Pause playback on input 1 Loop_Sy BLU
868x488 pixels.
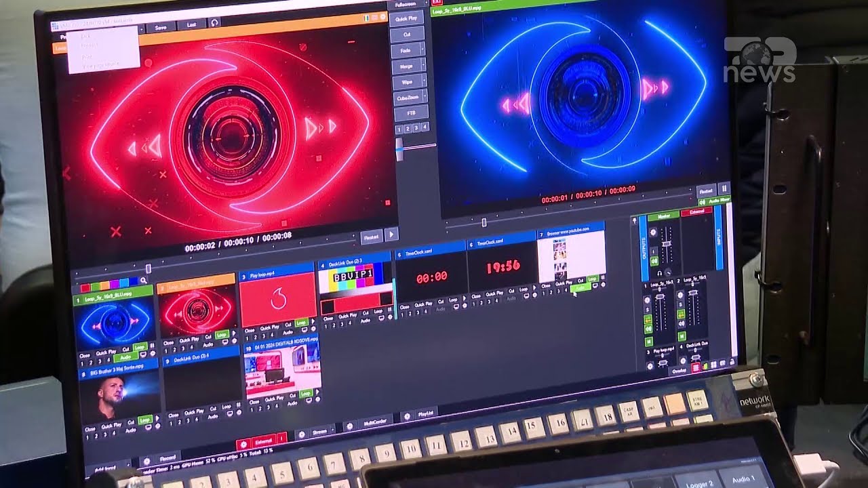coord(152,345)
